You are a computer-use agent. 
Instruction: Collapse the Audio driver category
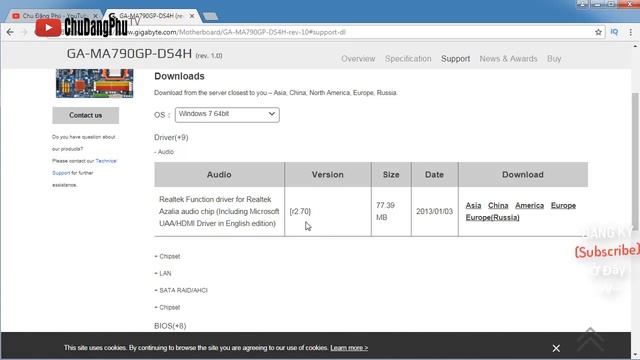(164, 152)
